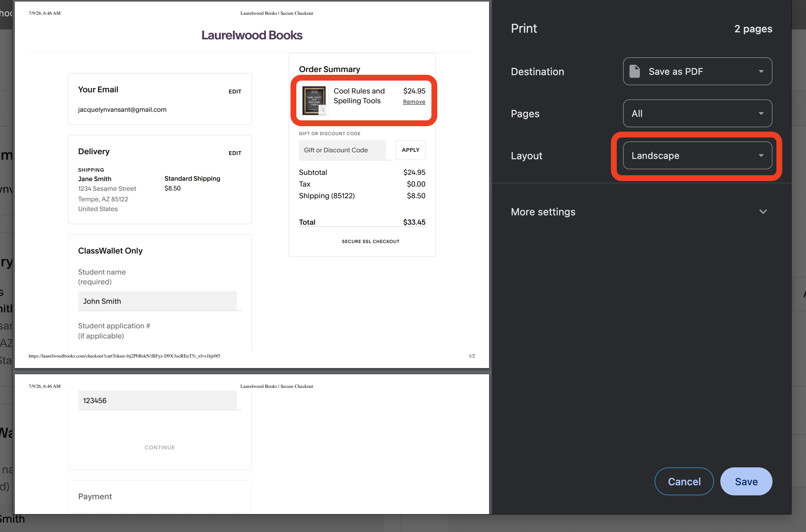The height and width of the screenshot is (532, 806).
Task: Cancel the print dialog
Action: tap(684, 481)
